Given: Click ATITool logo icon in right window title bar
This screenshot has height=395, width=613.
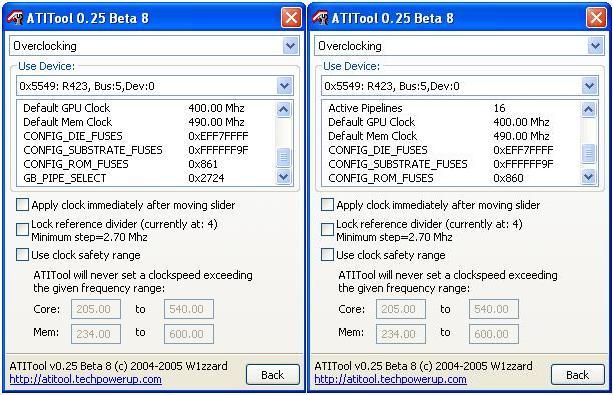Looking at the screenshot, I should point(320,18).
